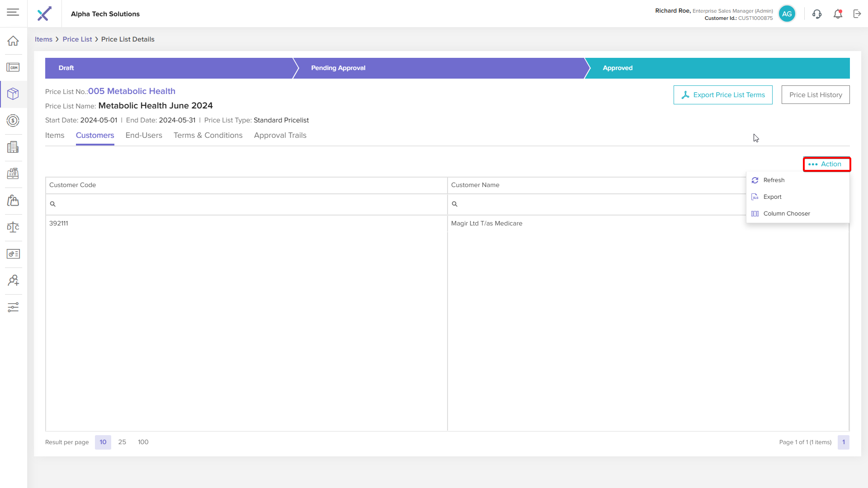This screenshot has width=868, height=488.
Task: Set results per page to 25
Action: coord(122,442)
